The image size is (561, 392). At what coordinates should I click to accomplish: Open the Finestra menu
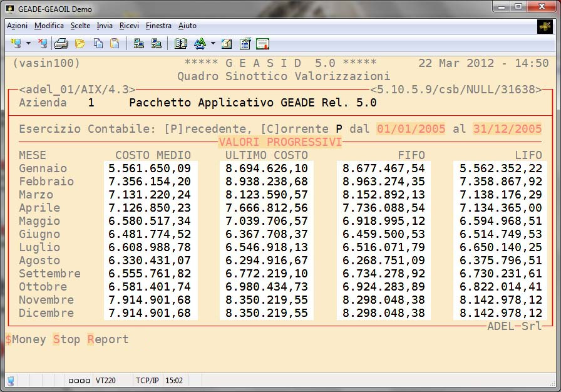pyautogui.click(x=158, y=26)
